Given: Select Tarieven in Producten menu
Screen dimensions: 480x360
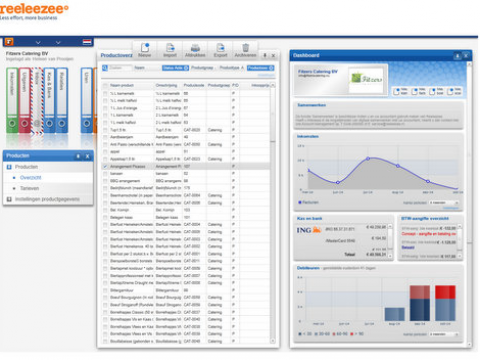Looking at the screenshot, I should 29,188.
